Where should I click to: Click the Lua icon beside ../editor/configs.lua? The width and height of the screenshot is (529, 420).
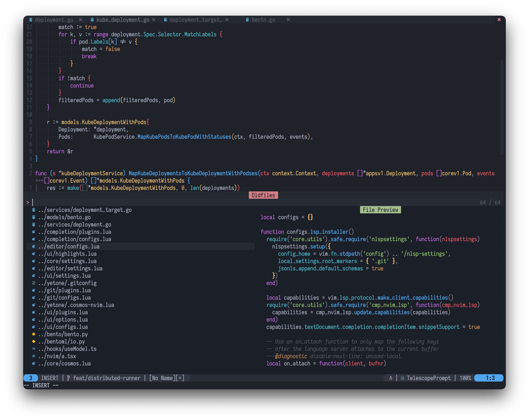coord(34,246)
